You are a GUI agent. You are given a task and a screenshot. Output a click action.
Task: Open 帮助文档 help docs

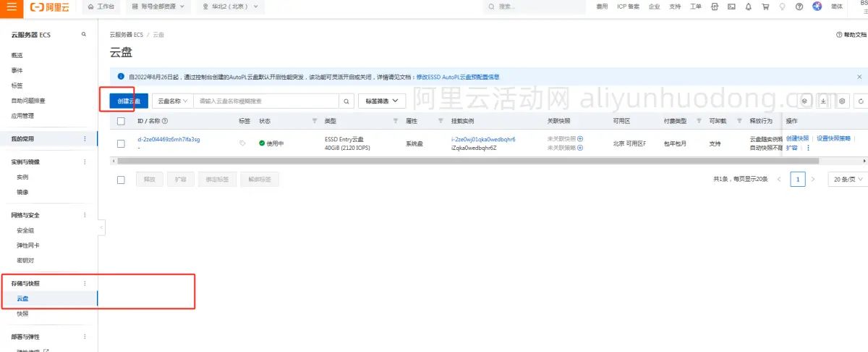(x=851, y=35)
